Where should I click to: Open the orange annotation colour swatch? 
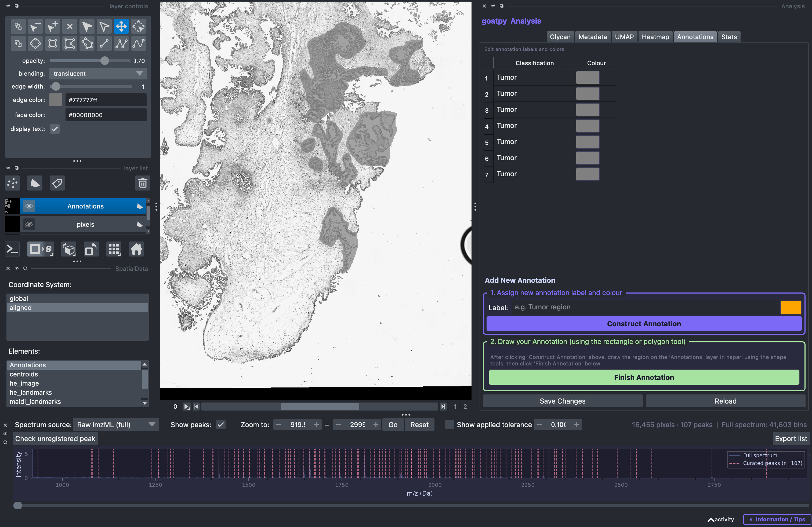[x=791, y=308]
